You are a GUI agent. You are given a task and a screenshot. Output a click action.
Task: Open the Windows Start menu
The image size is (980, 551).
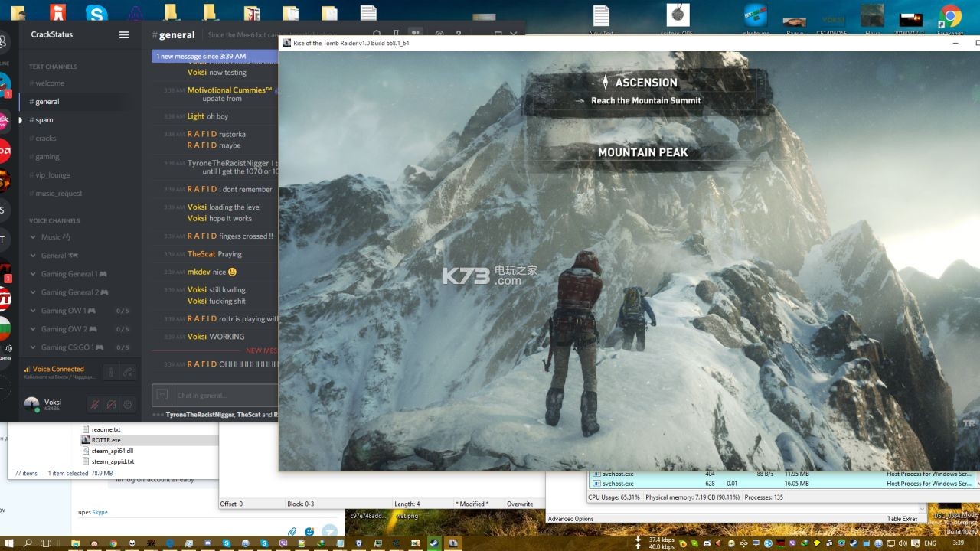8,543
